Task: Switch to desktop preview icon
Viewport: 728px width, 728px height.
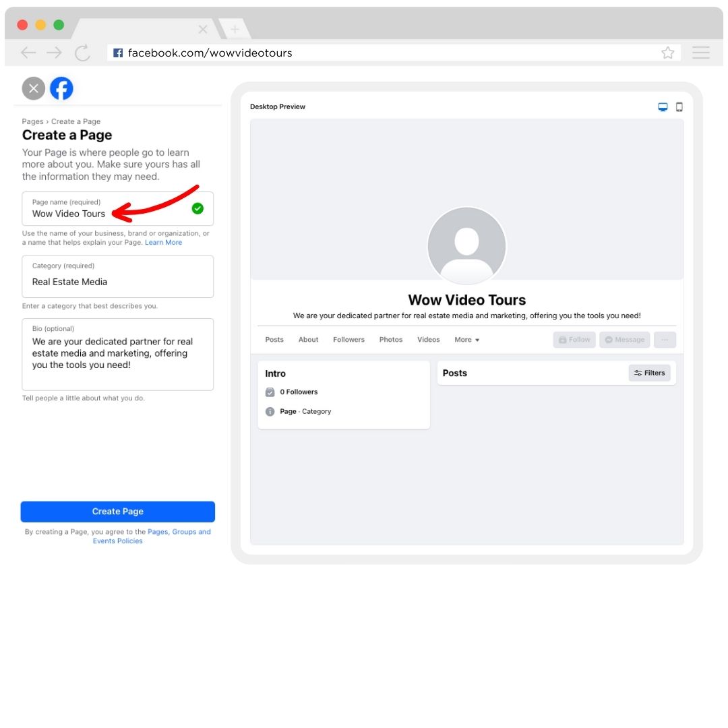Action: click(663, 107)
